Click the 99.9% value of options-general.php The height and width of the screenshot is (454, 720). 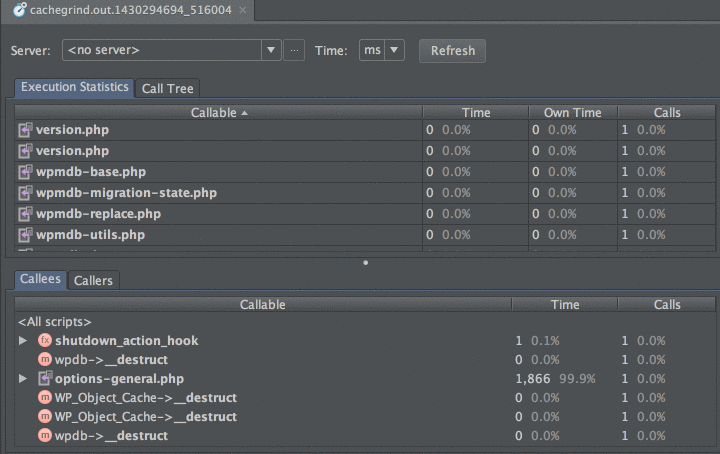pos(577,379)
